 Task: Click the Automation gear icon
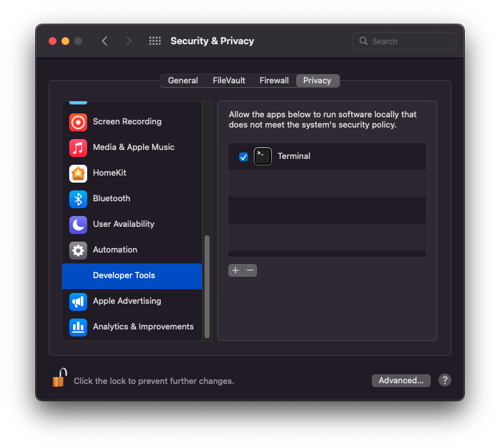coord(78,251)
